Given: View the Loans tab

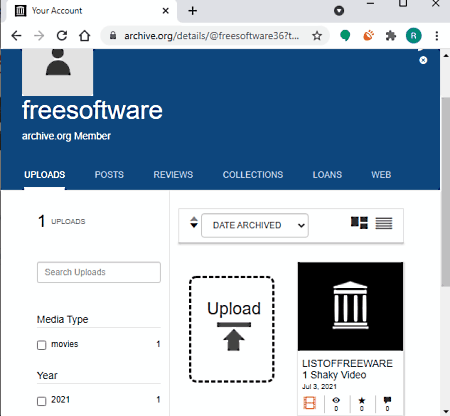Looking at the screenshot, I should click(x=327, y=175).
